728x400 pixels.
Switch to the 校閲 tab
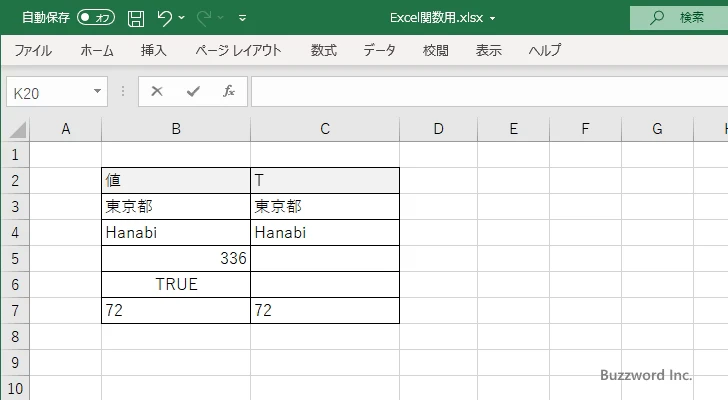[436, 50]
